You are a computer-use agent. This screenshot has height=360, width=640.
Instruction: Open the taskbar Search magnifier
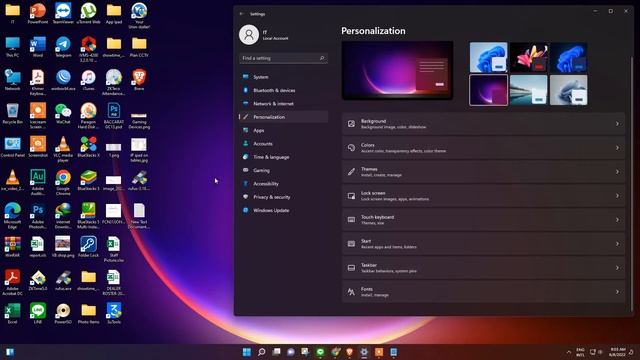pos(262,352)
